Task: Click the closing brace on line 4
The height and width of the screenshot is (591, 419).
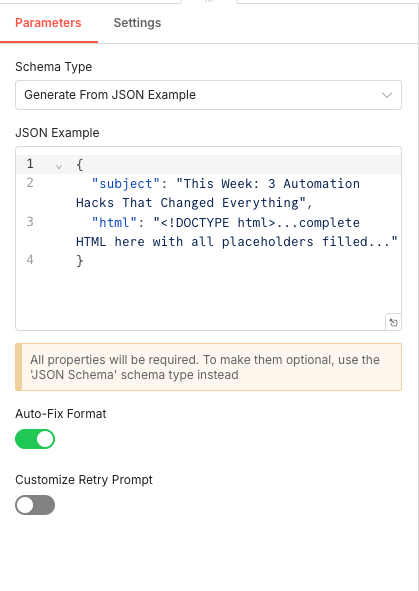Action: [x=80, y=260]
